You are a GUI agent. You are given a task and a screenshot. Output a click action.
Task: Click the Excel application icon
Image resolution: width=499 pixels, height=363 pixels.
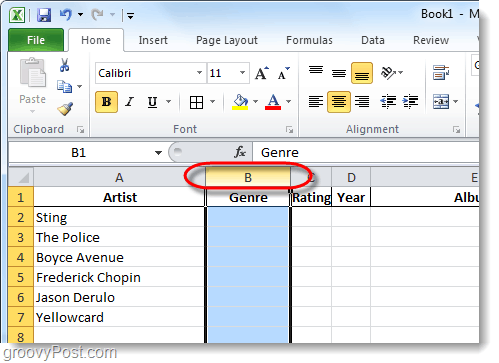click(17, 15)
